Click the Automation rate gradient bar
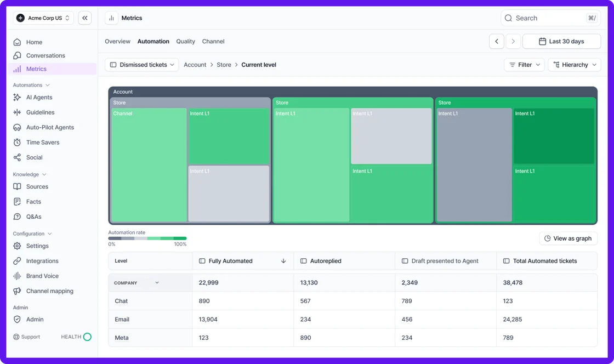Screen dimensions: 614x364 (x=147, y=238)
